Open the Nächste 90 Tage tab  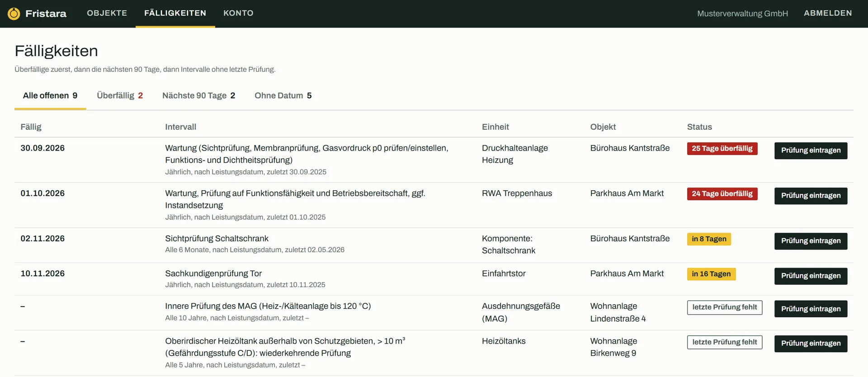(x=198, y=95)
